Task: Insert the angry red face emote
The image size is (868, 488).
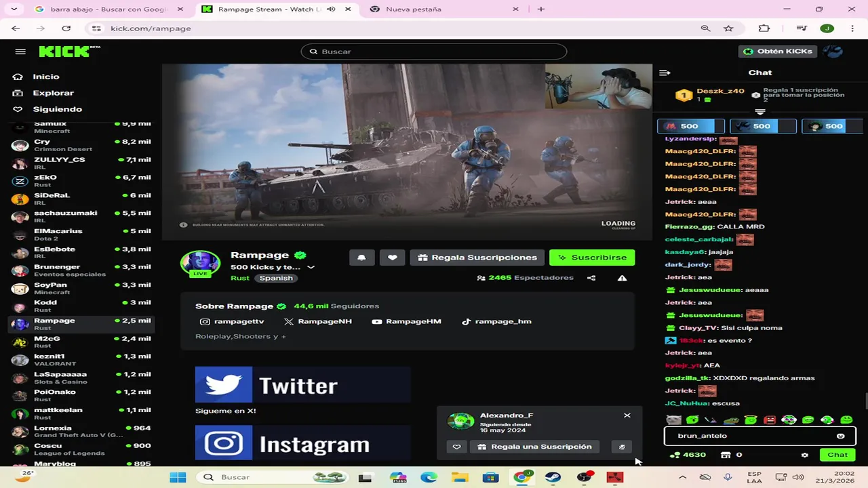Action: (x=770, y=420)
